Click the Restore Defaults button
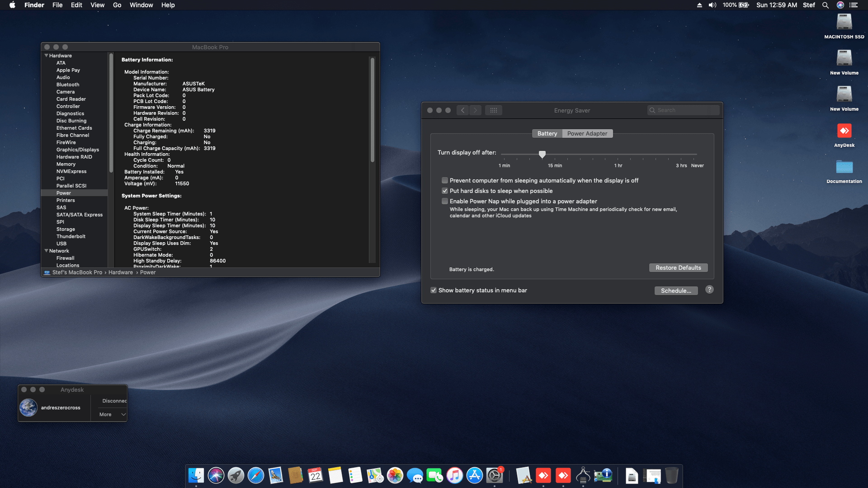The width and height of the screenshot is (868, 488). (x=678, y=267)
